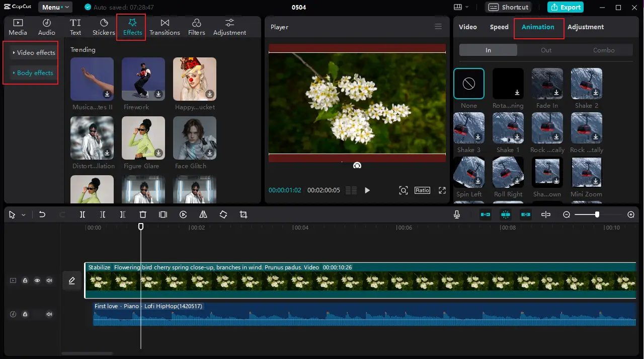
Task: Open the Player hamburger menu
Action: click(438, 27)
